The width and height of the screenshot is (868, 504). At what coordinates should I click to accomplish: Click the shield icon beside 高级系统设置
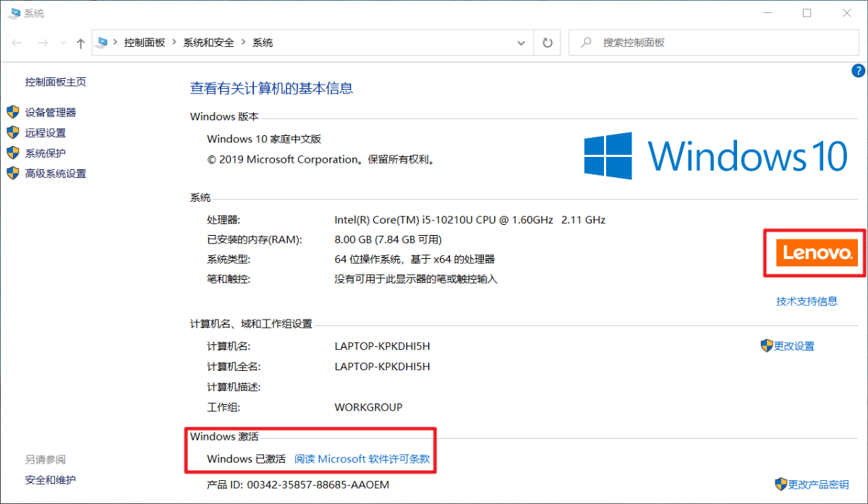pyautogui.click(x=12, y=174)
